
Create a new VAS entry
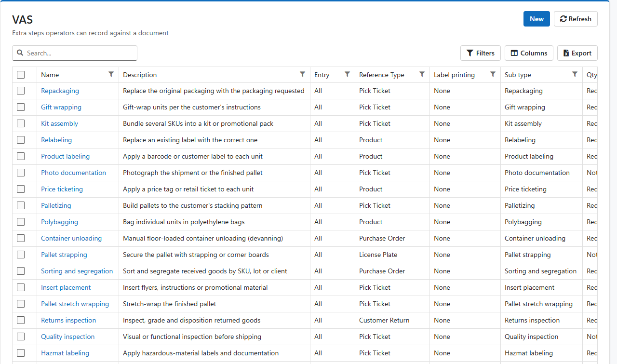537,19
